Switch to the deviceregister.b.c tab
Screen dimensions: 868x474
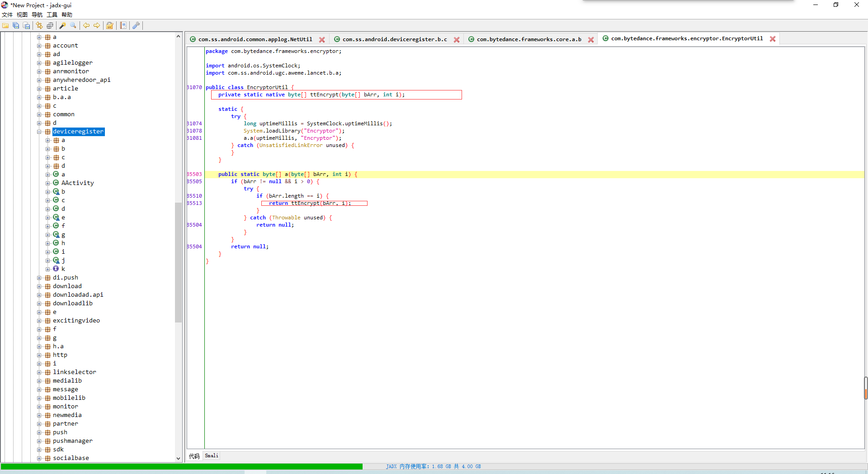coord(395,39)
